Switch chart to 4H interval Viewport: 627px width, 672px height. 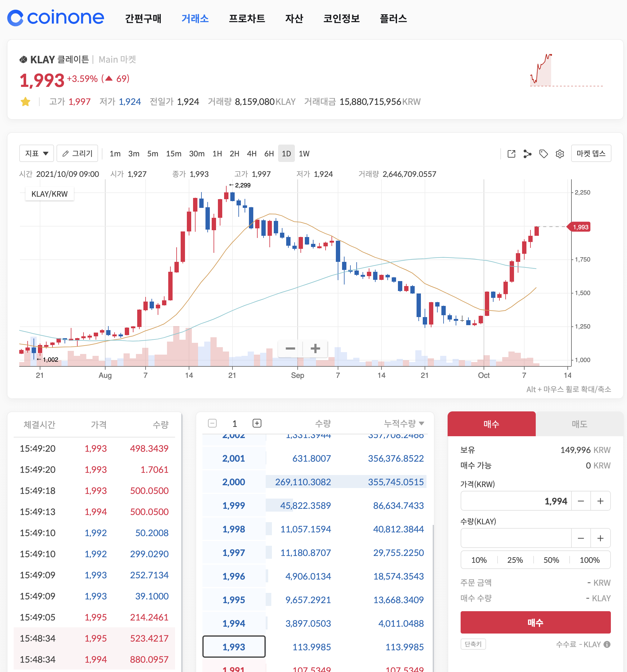point(252,154)
